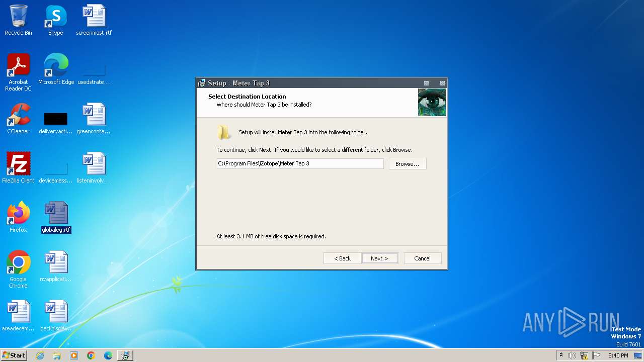Select the globaleg.rtf desktop file
The image size is (644, 362).
[x=56, y=217]
